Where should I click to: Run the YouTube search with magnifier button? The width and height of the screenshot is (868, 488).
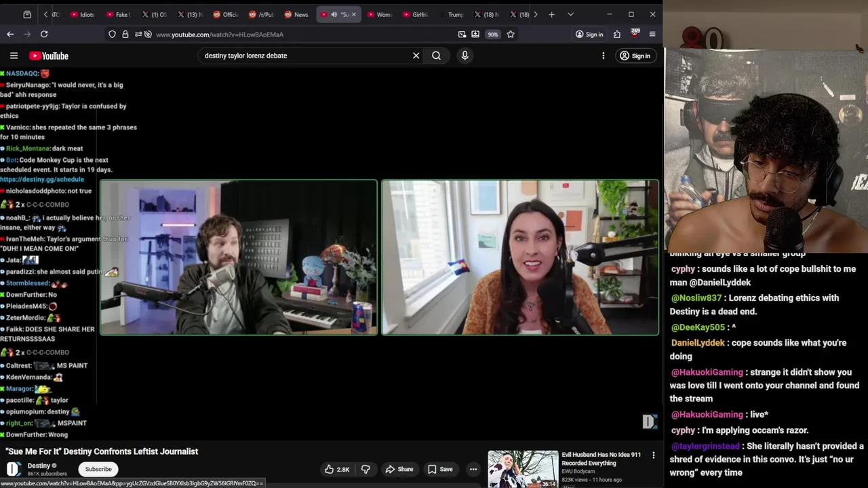[x=436, y=56]
